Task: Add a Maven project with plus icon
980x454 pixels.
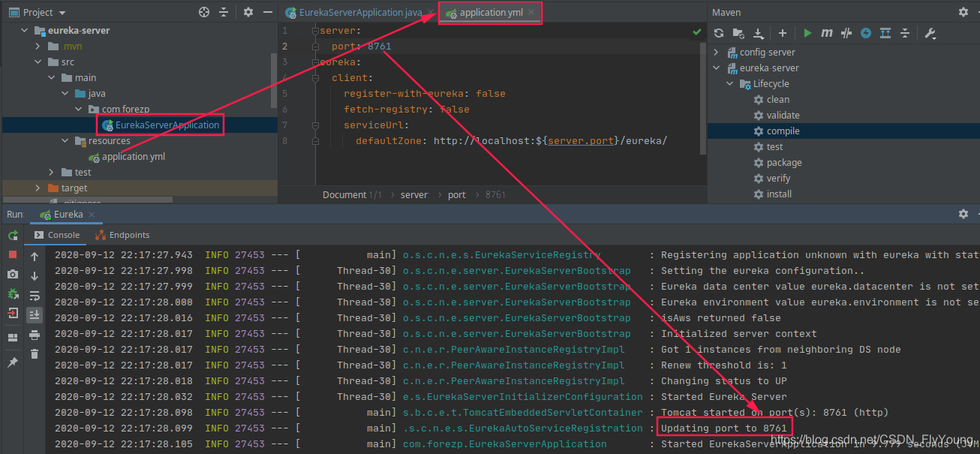Action: (x=783, y=33)
